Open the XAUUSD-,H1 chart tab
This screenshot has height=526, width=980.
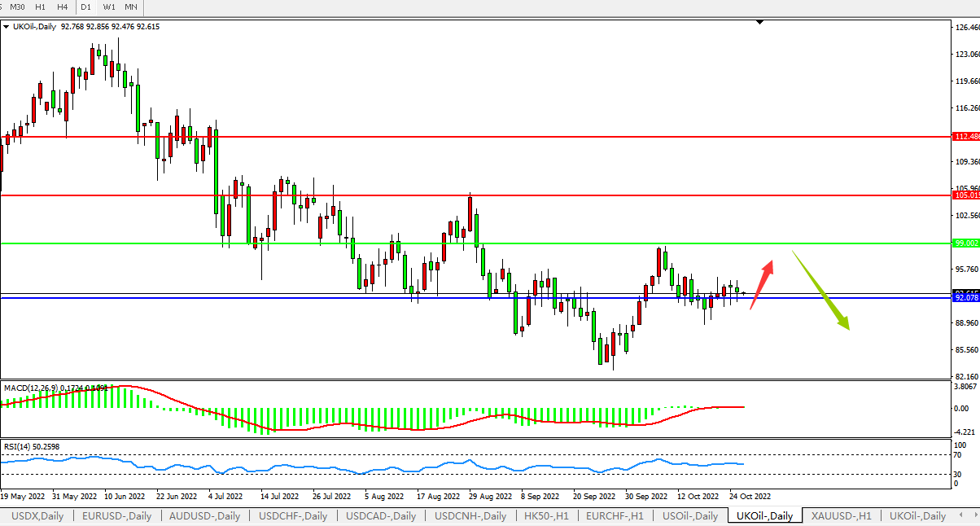point(841,516)
